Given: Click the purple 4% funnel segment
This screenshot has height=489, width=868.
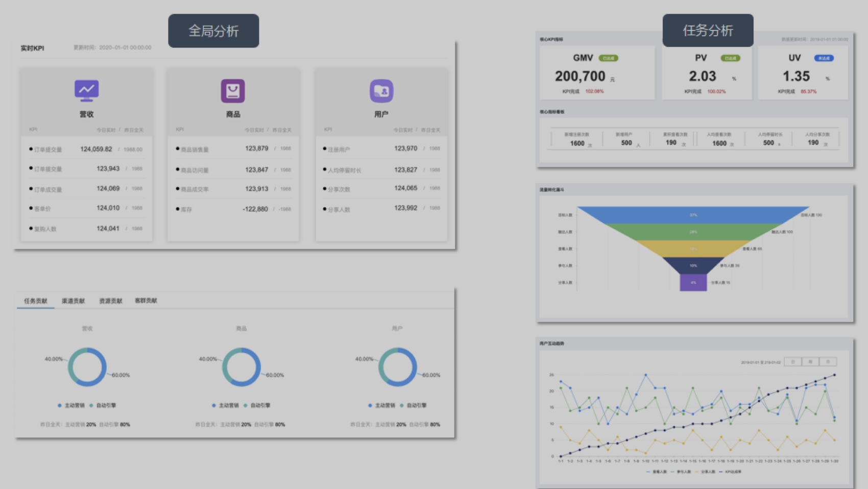Looking at the screenshot, I should point(693,282).
